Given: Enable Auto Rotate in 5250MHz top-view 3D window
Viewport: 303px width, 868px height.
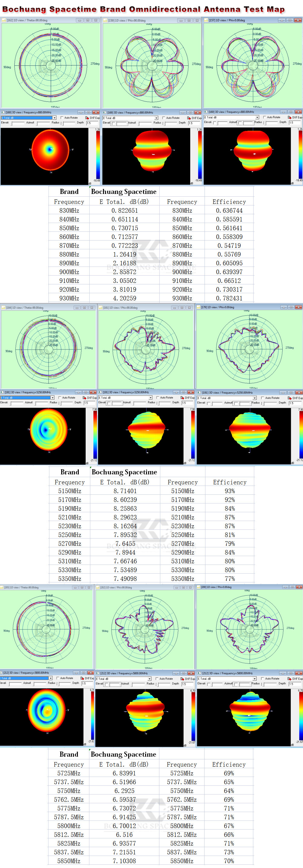Looking at the screenshot, I should (60, 398).
